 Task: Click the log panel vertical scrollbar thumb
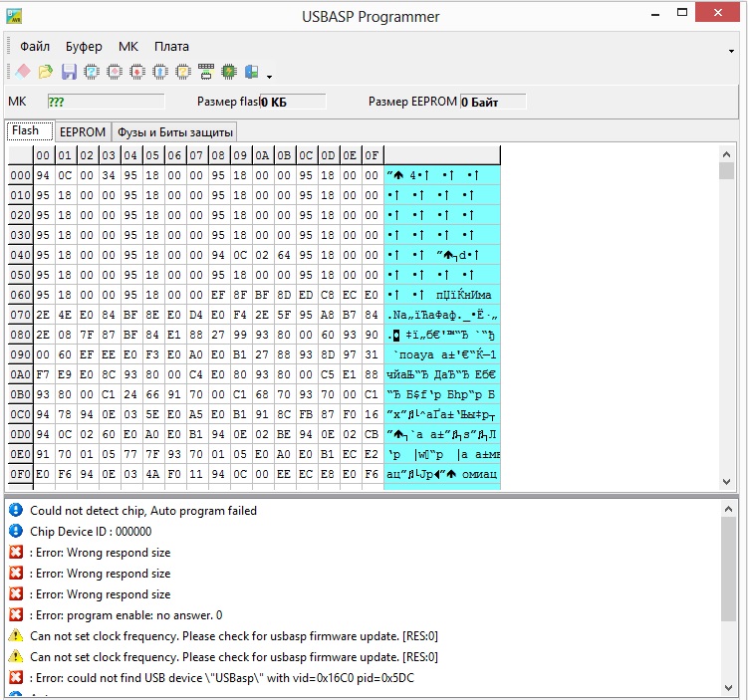click(728, 570)
